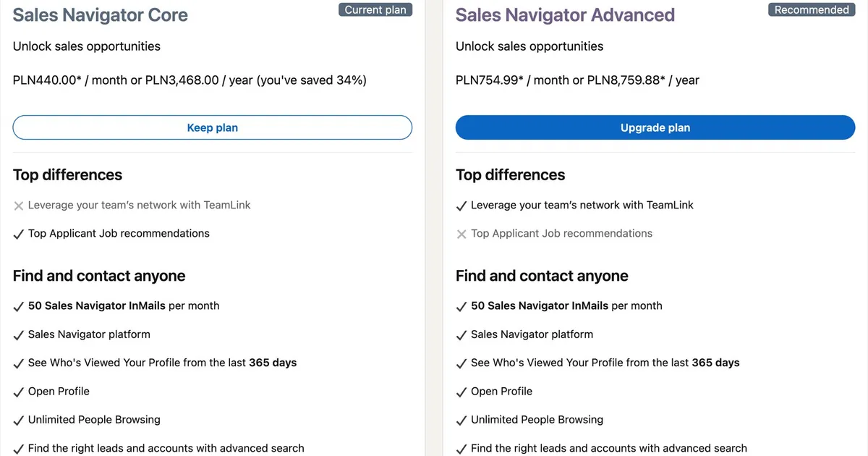Click Advanced plan's Top Applicant Job recommendations text
The image size is (868, 456).
561,233
